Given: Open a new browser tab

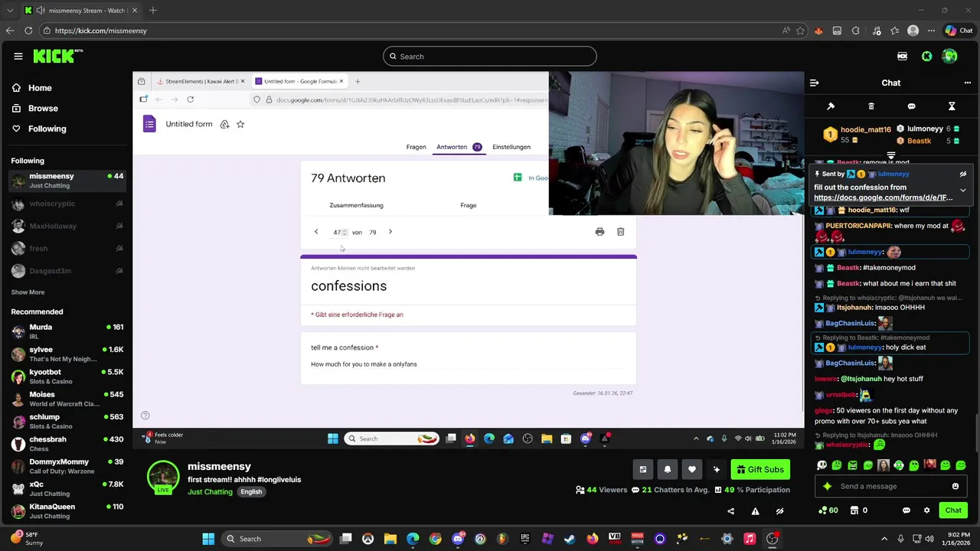Looking at the screenshot, I should click(153, 10).
